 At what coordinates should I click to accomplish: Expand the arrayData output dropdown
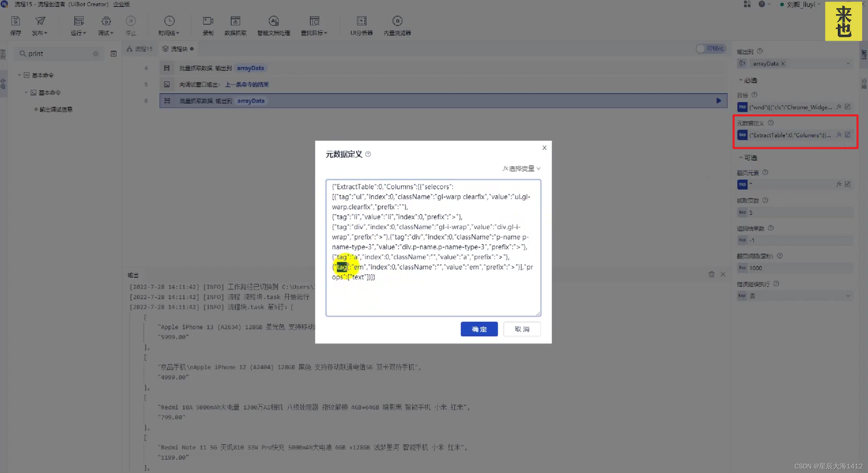848,64
